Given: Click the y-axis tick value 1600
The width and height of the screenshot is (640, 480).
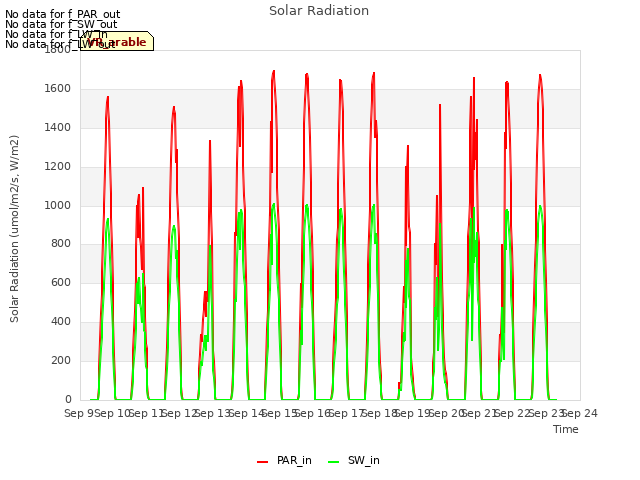Looking at the screenshot, I should (58, 88).
